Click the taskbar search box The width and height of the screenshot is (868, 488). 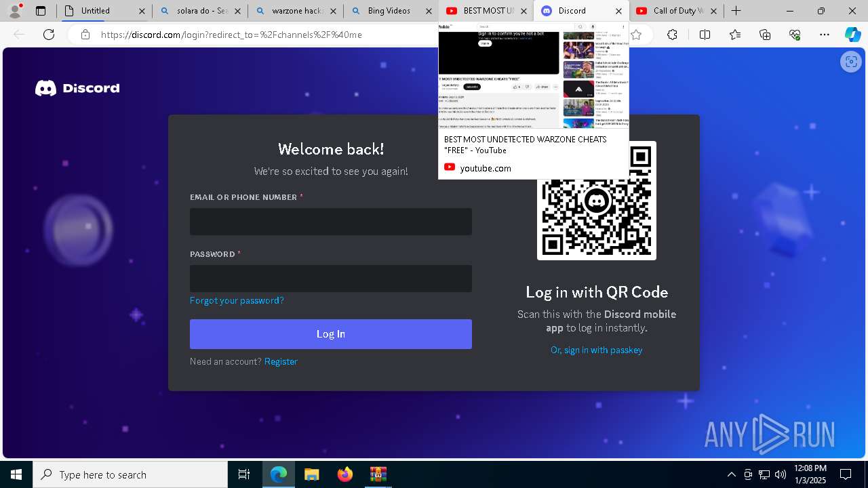point(130,474)
